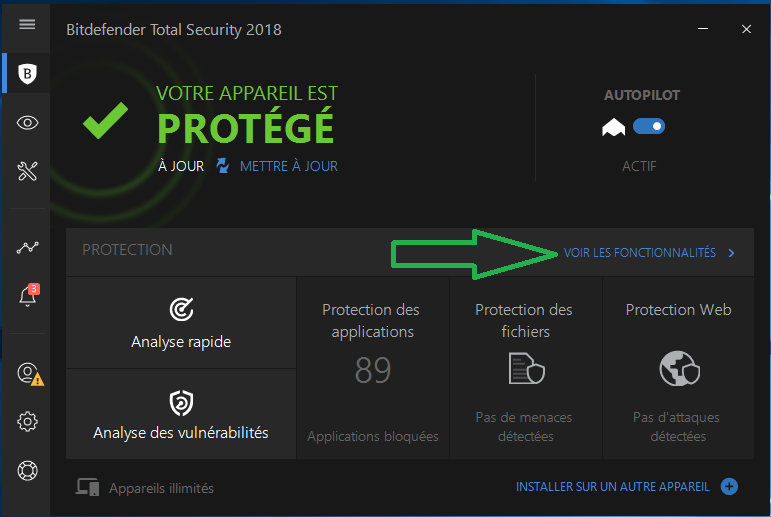Viewport: 771px width, 517px height.
Task: Open the Privacy eye icon in sidebar
Action: 28,122
